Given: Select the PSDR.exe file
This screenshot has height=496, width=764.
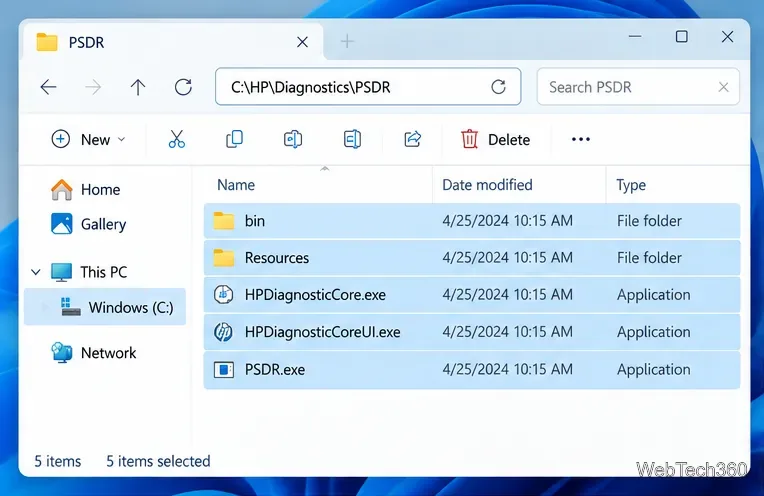Looking at the screenshot, I should coord(472,369).
